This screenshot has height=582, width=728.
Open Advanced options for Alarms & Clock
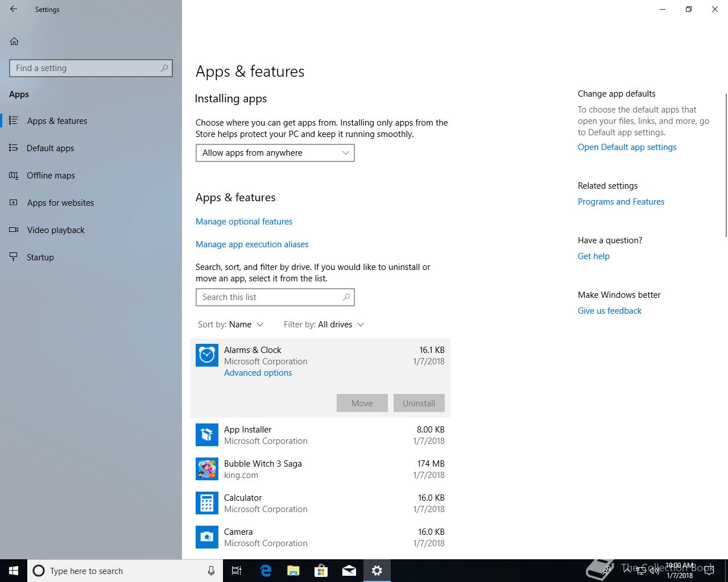pyautogui.click(x=258, y=373)
